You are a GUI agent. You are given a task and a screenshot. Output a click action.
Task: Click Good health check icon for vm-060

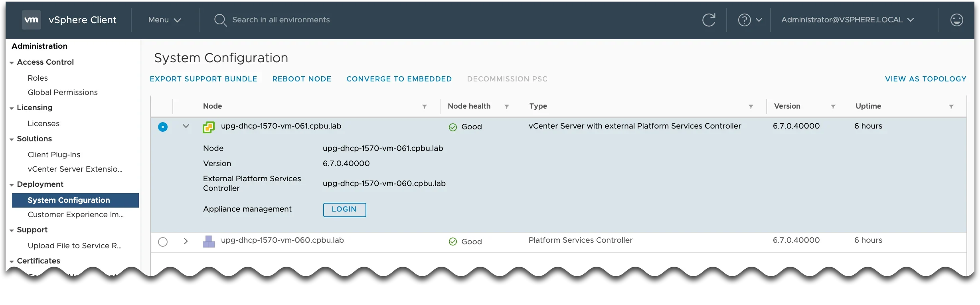tap(453, 242)
